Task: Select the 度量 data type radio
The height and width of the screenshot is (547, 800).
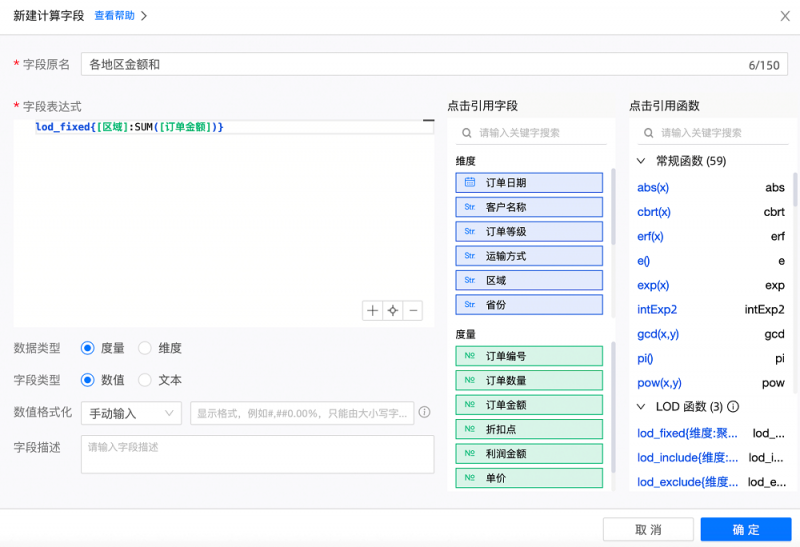Action: pos(88,348)
